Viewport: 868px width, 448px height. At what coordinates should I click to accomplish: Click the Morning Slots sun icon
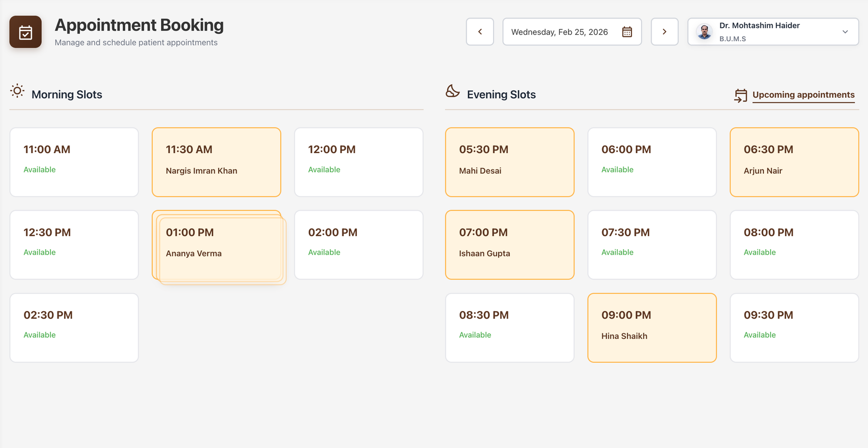point(17,91)
